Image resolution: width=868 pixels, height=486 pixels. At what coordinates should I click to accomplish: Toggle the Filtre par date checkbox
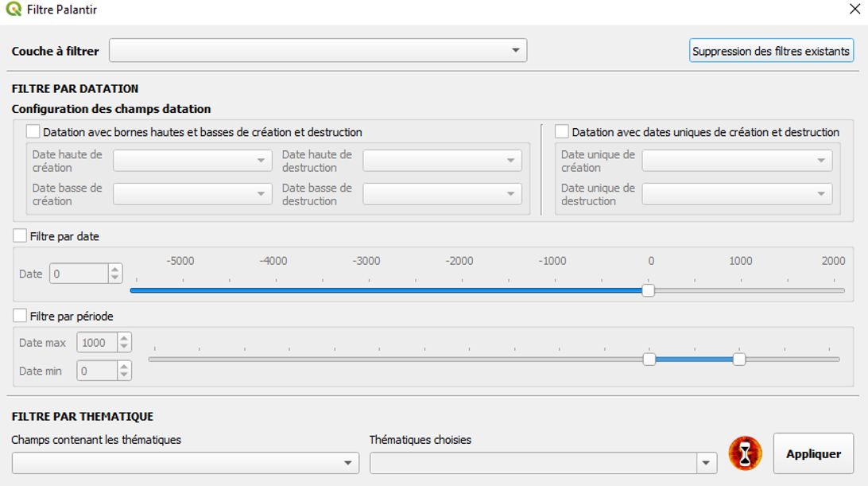point(21,236)
